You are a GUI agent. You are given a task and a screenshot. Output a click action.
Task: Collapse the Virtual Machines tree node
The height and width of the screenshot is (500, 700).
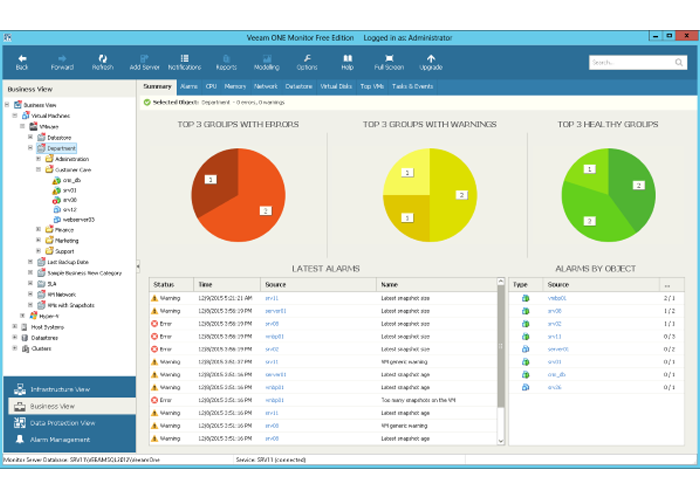[x=15, y=116]
